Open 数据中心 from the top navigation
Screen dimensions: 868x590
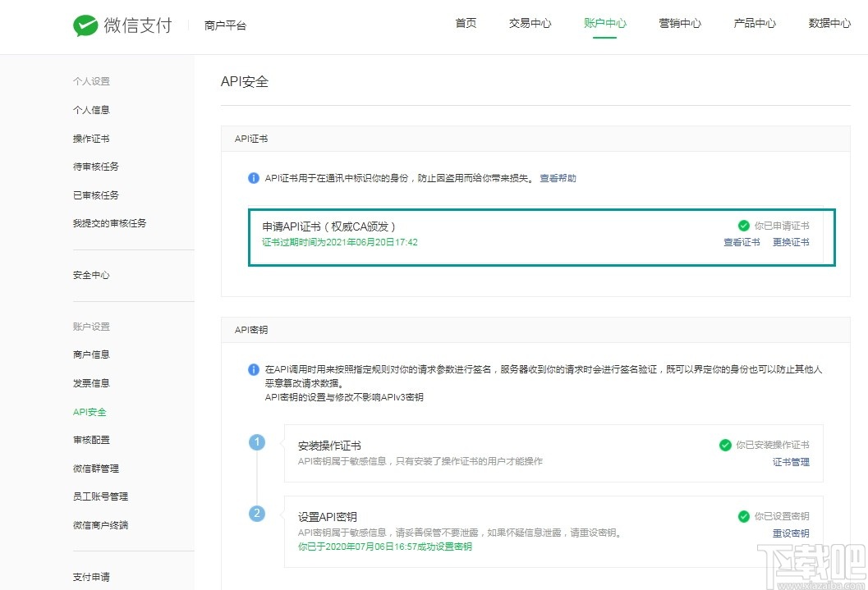[x=829, y=23]
